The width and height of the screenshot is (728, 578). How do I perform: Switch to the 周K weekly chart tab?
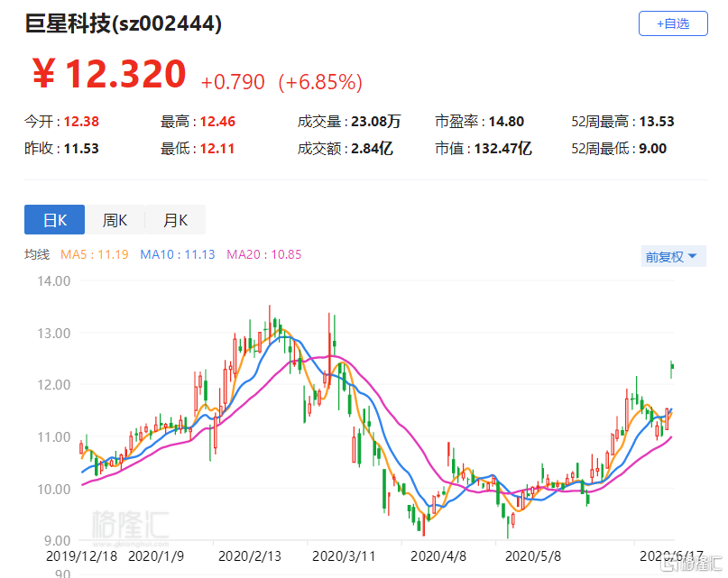(115, 220)
